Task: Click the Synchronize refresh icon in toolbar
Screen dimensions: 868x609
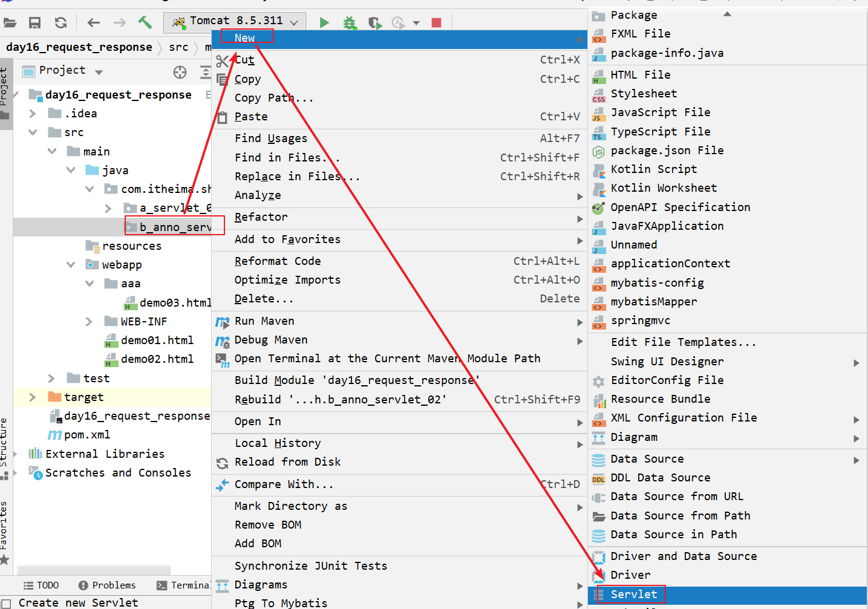Action: pos(60,23)
